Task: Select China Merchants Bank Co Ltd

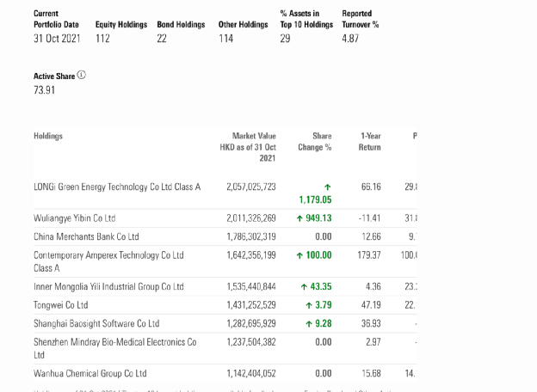Action: point(86,236)
